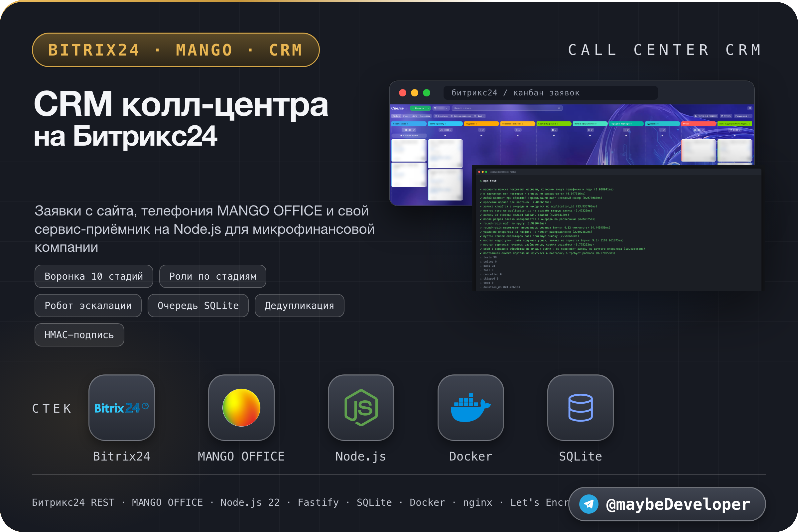
Task: Click the Быстрая сделка button
Action: click(410, 136)
